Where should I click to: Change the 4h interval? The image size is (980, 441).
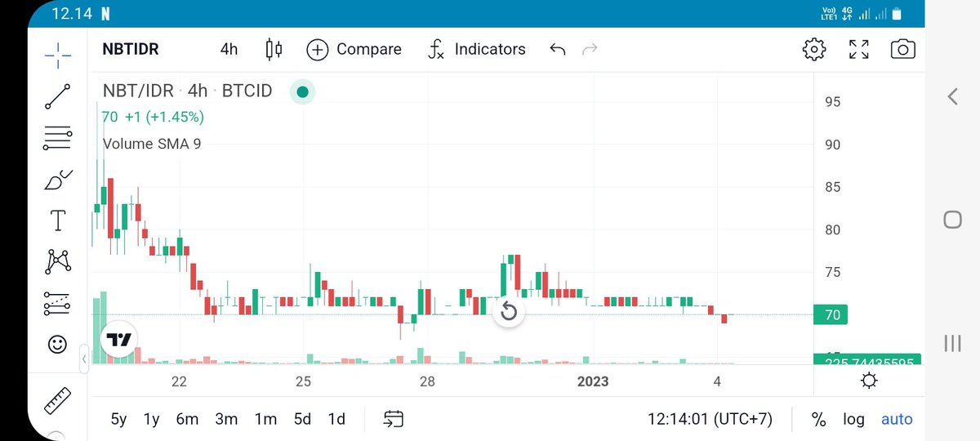pos(229,49)
